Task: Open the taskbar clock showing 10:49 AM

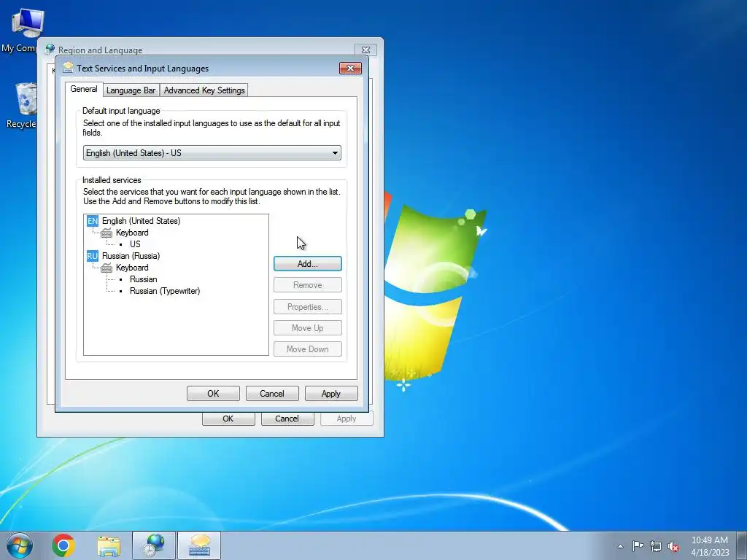Action: click(x=710, y=546)
